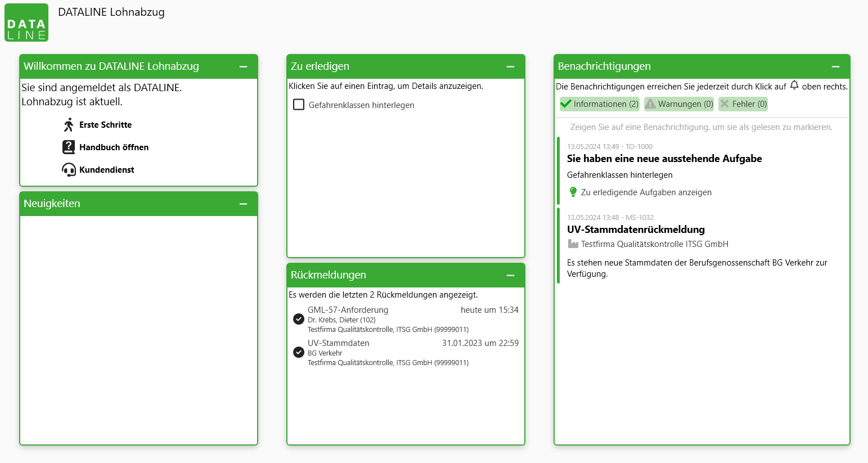Click the lightbulb icon beside pending tasks
Screen dimensions: 868x463
tap(573, 192)
